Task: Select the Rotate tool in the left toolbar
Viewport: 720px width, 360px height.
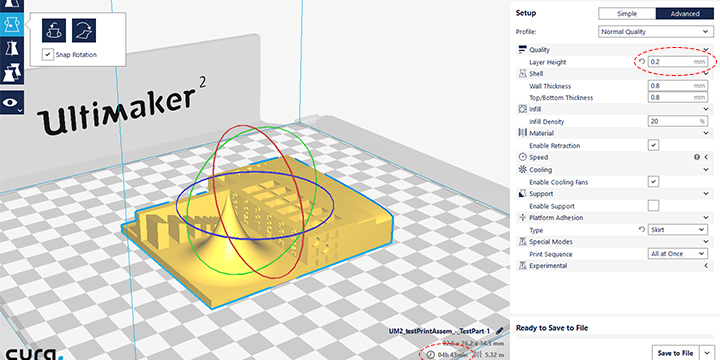Action: pyautogui.click(x=11, y=24)
